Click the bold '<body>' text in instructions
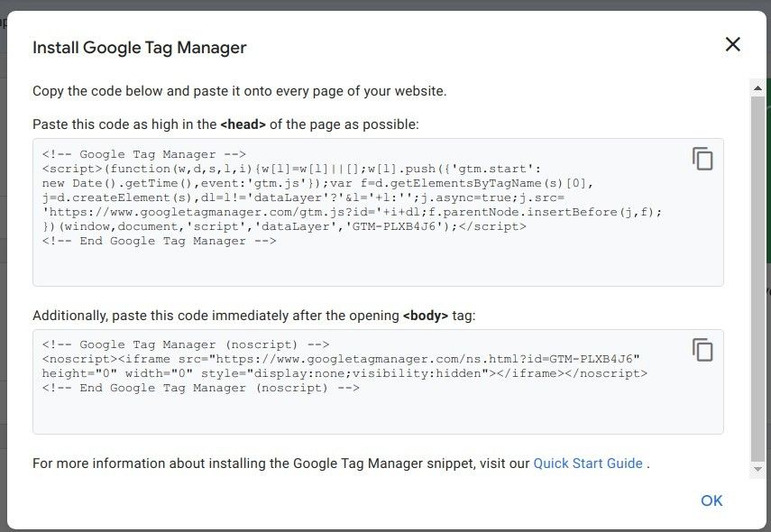This screenshot has width=771, height=532. click(426, 316)
